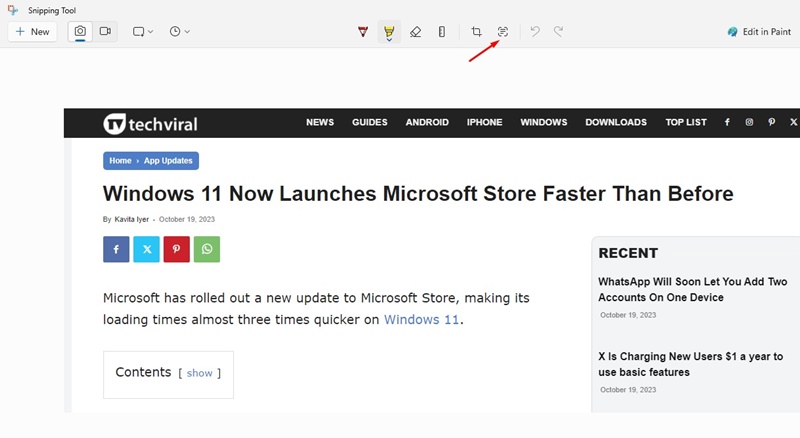Click Edit in Paint
The image size is (800, 438).
pos(761,32)
